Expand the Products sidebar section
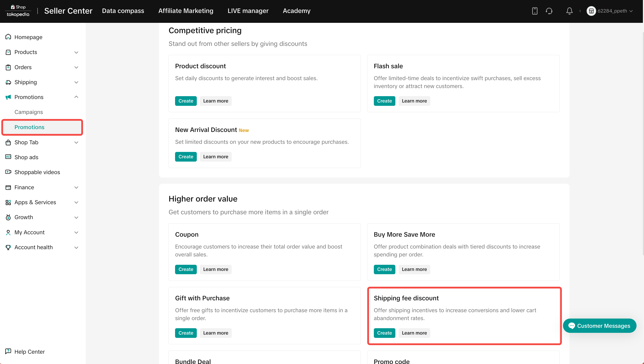The height and width of the screenshot is (364, 644). tap(76, 52)
